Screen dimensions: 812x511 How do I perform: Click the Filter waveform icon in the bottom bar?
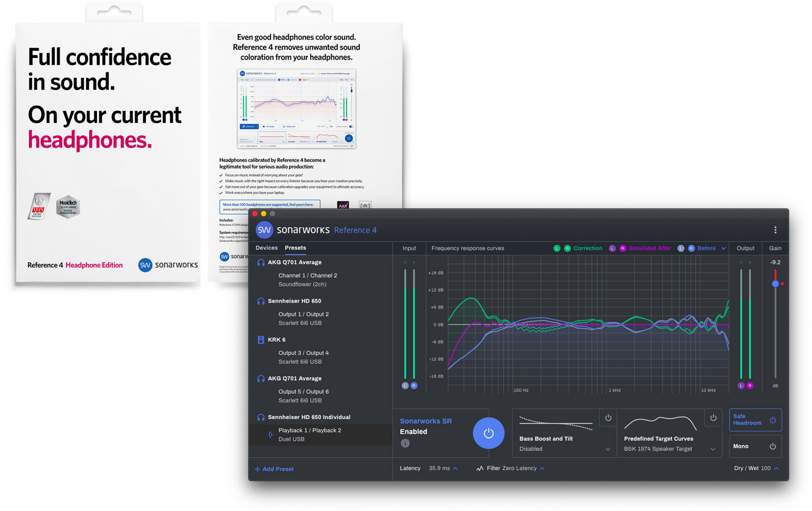pyautogui.click(x=480, y=468)
